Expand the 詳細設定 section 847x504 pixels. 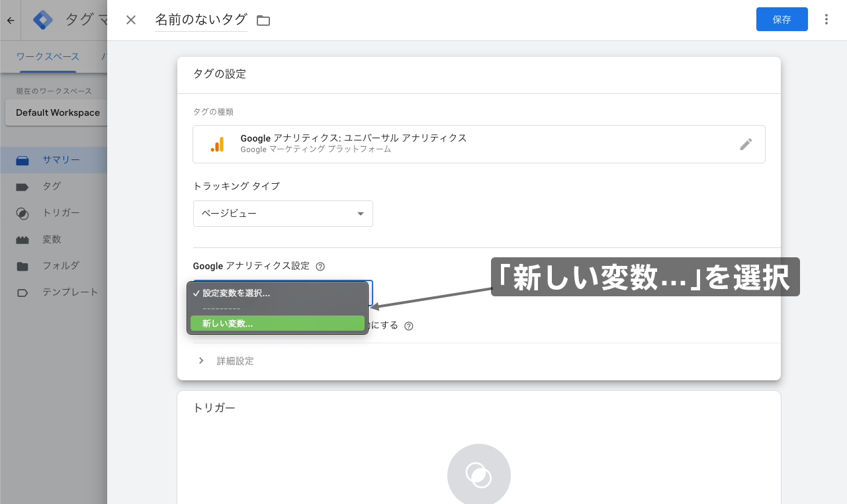point(235,360)
